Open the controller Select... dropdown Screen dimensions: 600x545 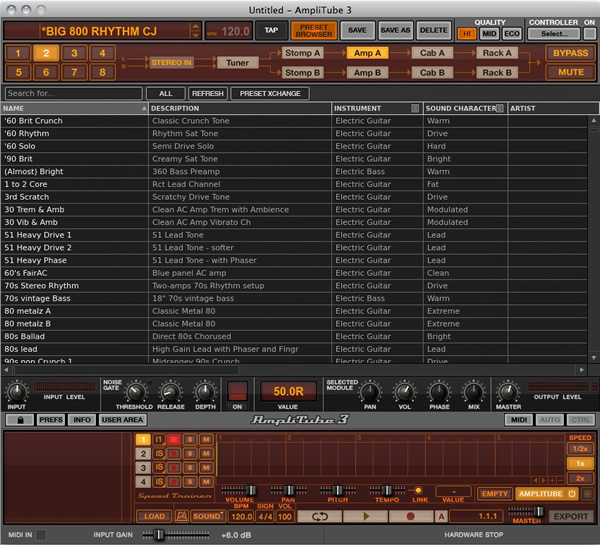(554, 34)
